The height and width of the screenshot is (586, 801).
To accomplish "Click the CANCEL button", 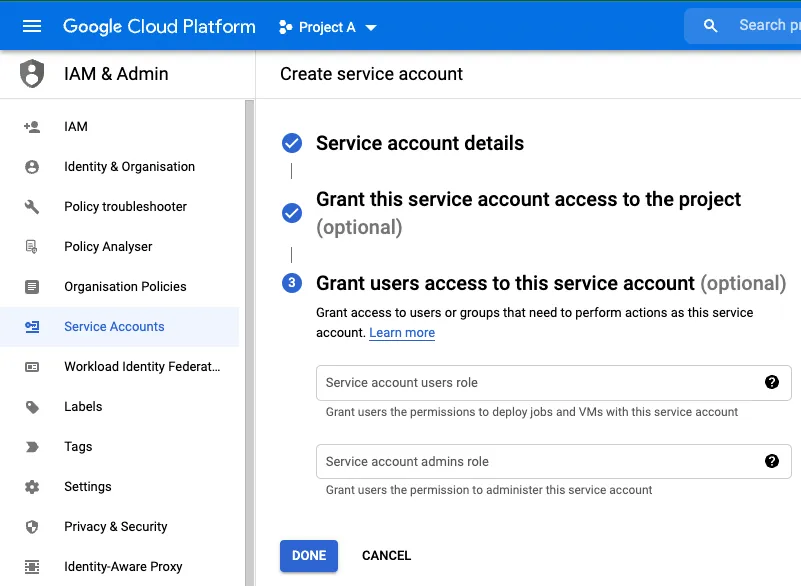I will pos(386,555).
